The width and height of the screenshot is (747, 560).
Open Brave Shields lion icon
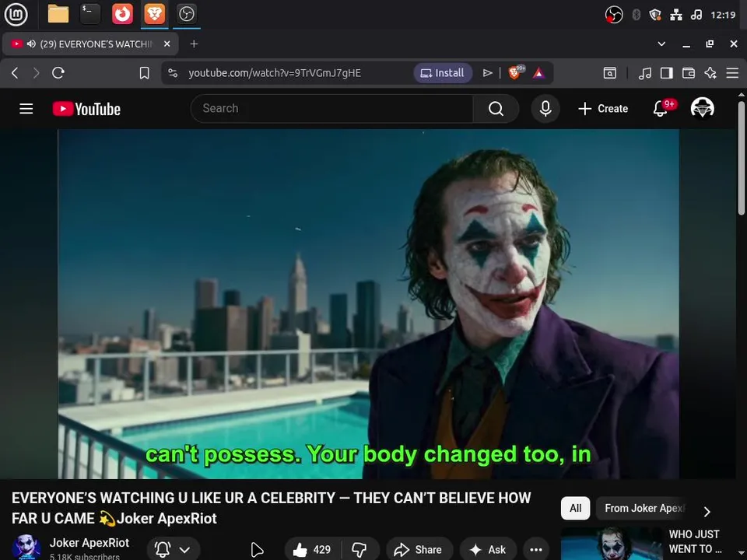click(514, 73)
